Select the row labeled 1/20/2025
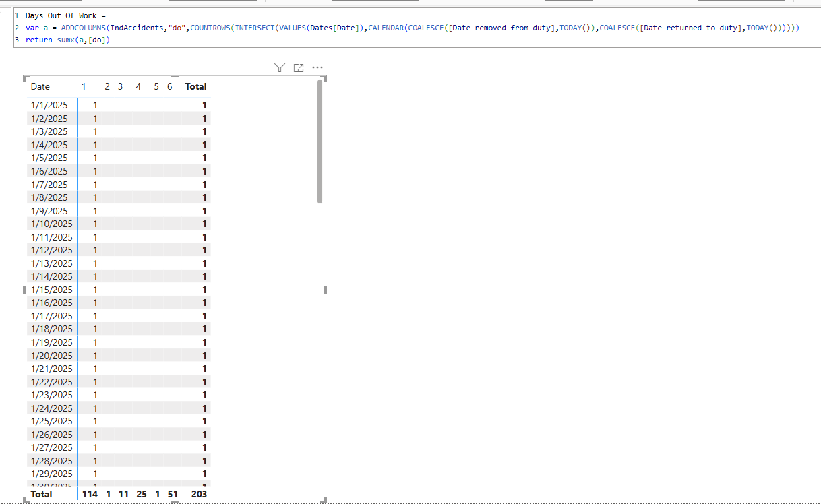 pos(119,356)
